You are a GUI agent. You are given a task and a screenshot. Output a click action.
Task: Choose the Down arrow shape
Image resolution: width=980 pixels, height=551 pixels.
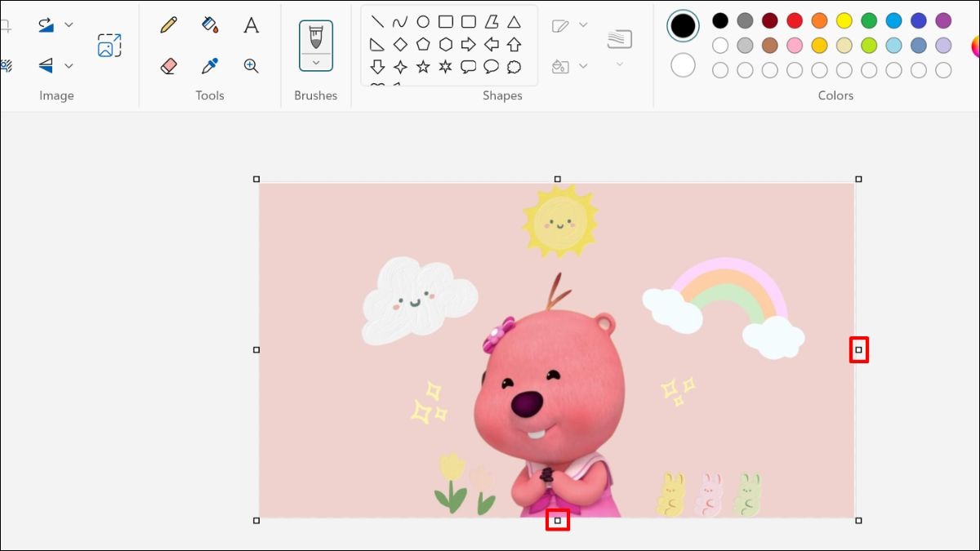pos(377,67)
